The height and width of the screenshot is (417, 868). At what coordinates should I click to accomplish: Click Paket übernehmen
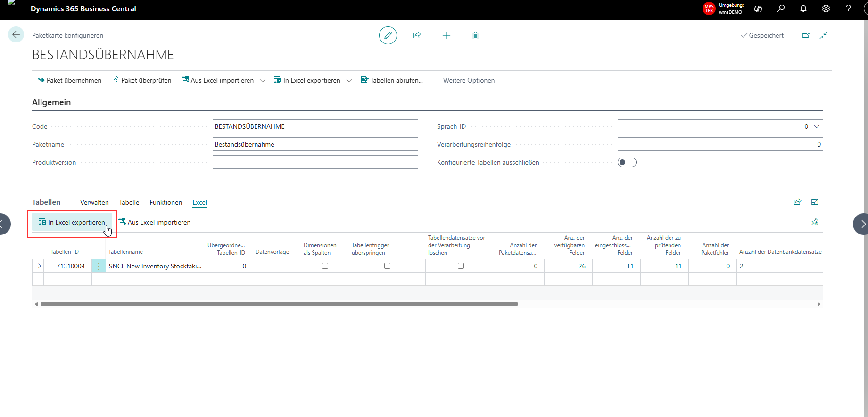70,80
